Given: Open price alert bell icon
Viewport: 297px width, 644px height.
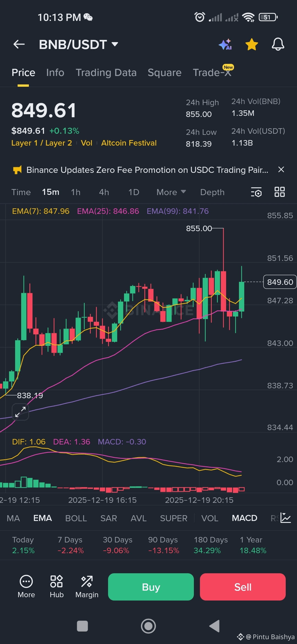Looking at the screenshot, I should (x=278, y=44).
